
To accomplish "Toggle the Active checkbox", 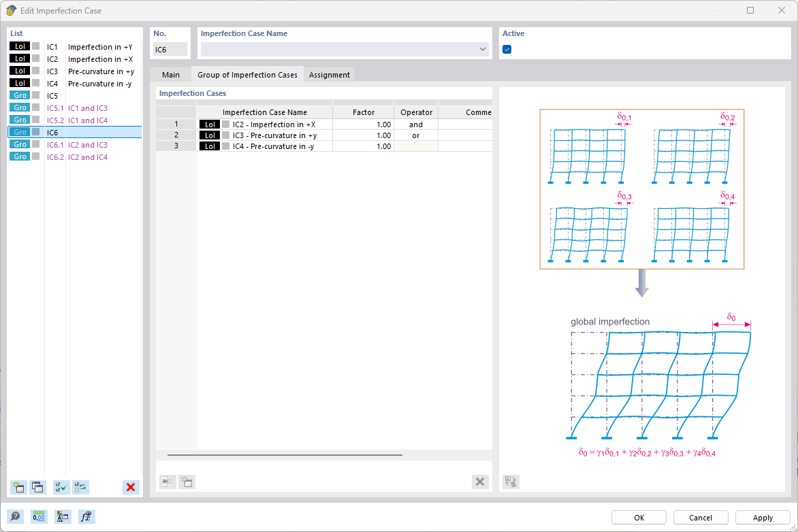I will coord(507,50).
